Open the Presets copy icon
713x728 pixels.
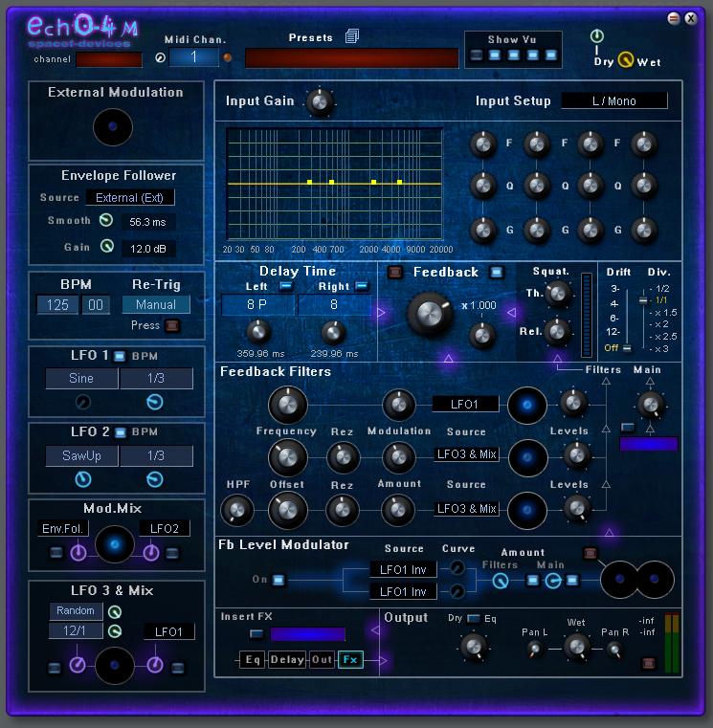(x=352, y=36)
